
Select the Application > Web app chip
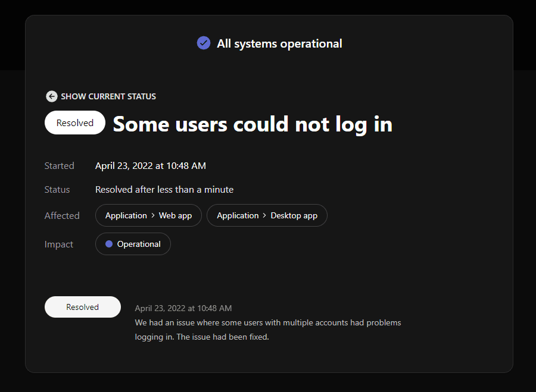[148, 215]
